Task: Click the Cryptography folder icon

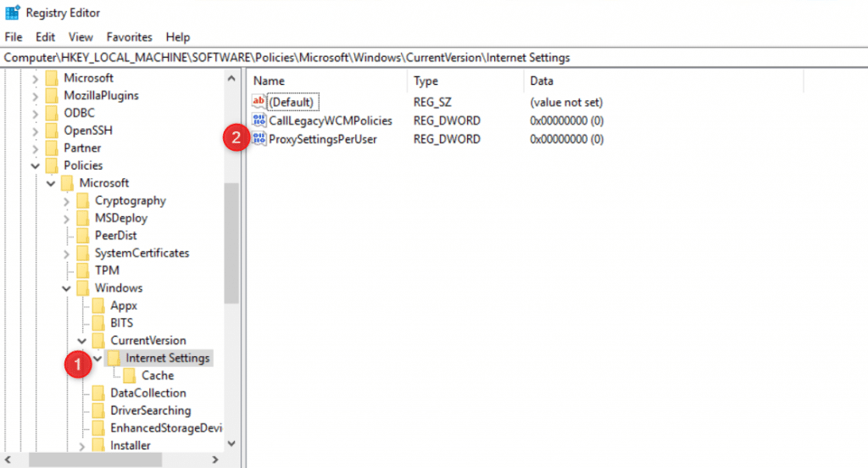Action: click(82, 200)
